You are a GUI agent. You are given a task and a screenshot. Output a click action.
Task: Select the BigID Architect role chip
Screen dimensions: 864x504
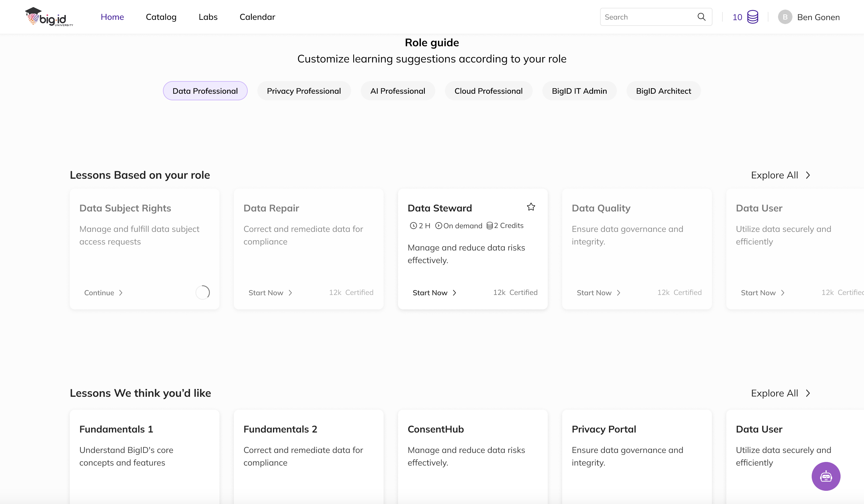point(663,91)
